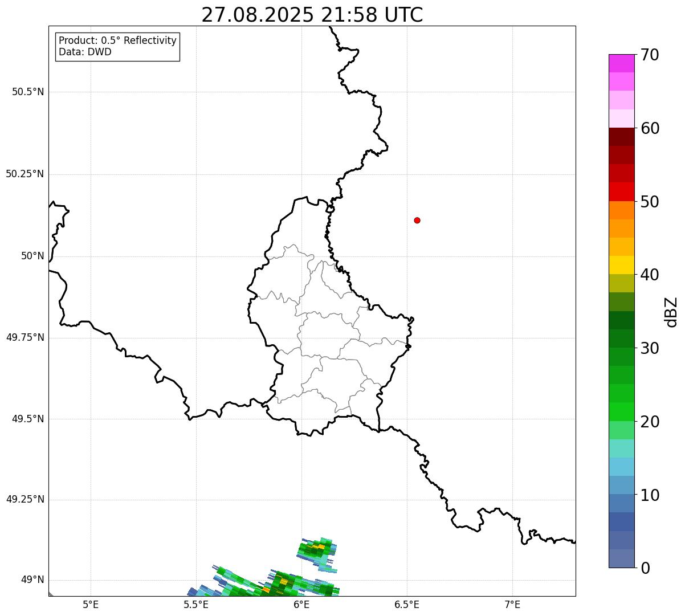Click the 7°E longitude label
This screenshot has width=685, height=616.
[512, 604]
